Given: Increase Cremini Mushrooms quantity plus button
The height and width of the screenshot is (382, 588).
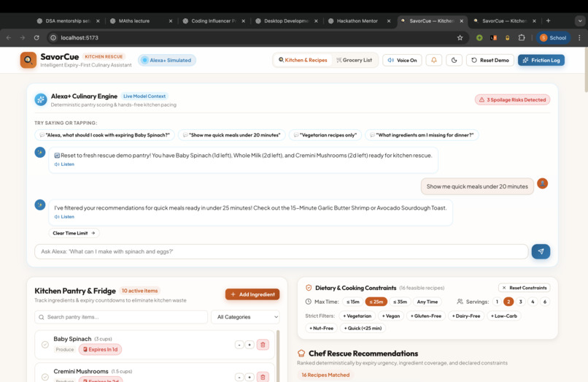Looking at the screenshot, I should click(249, 377).
